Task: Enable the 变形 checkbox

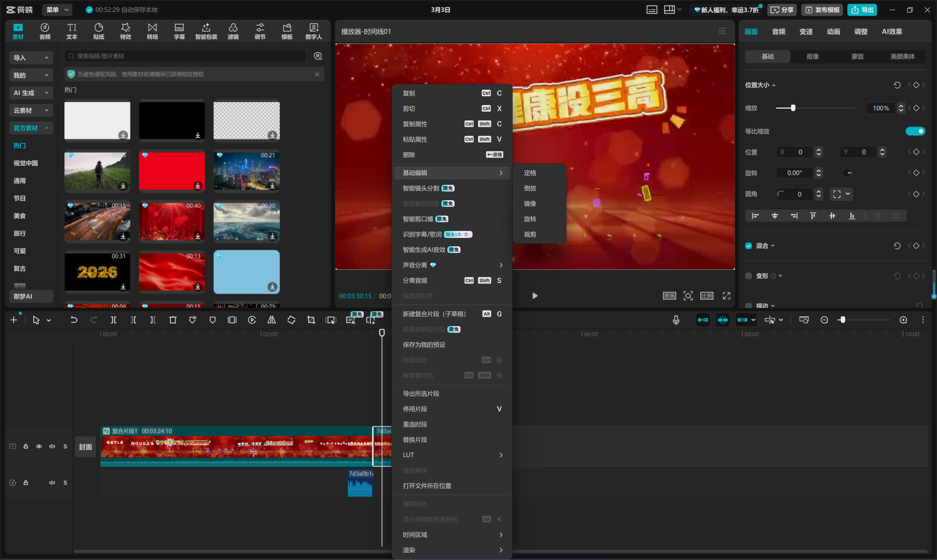Action: [x=748, y=276]
